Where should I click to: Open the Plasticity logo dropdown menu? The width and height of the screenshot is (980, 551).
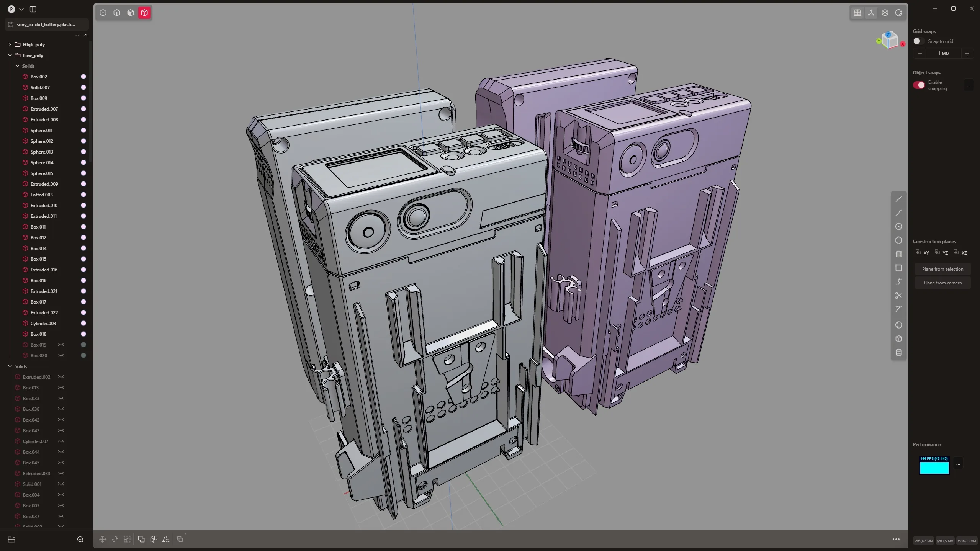[x=15, y=9]
